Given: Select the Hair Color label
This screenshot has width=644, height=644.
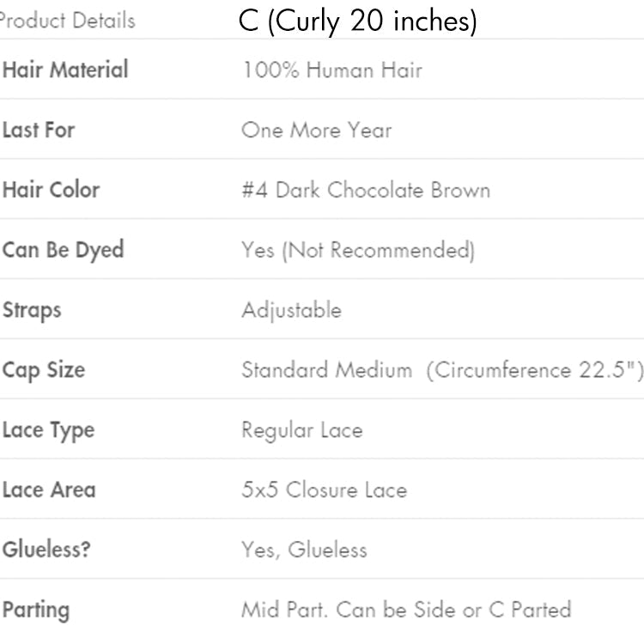Looking at the screenshot, I should [x=51, y=190].
